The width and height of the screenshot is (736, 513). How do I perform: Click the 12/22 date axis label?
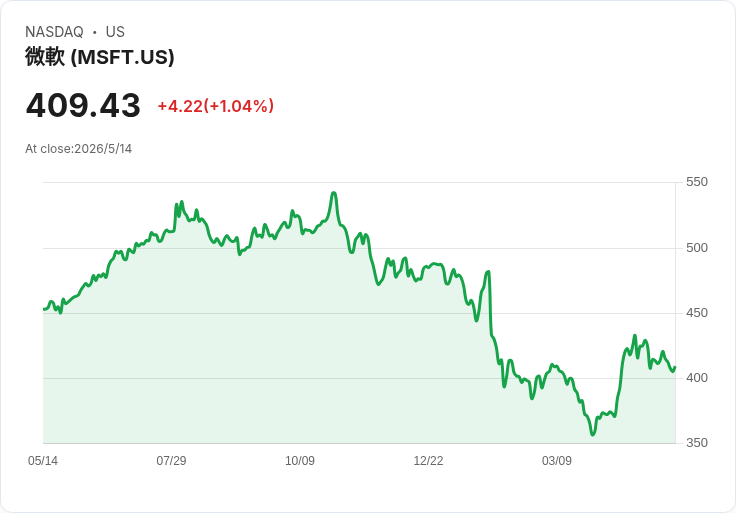428,460
